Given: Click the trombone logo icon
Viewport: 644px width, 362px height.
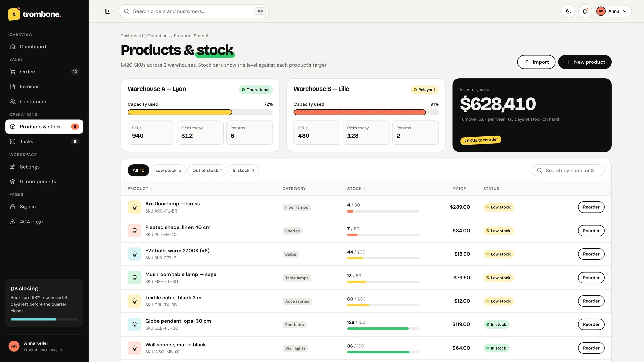Looking at the screenshot, I should [x=14, y=14].
